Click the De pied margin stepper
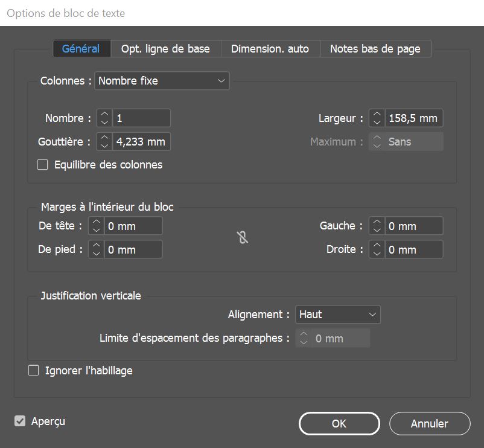The height and width of the screenshot is (448, 484). click(x=97, y=249)
